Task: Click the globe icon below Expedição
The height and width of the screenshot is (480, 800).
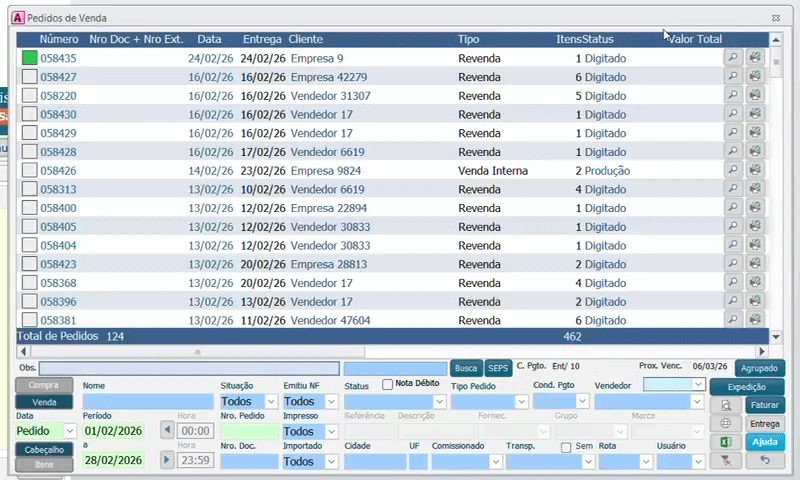Action: point(728,423)
